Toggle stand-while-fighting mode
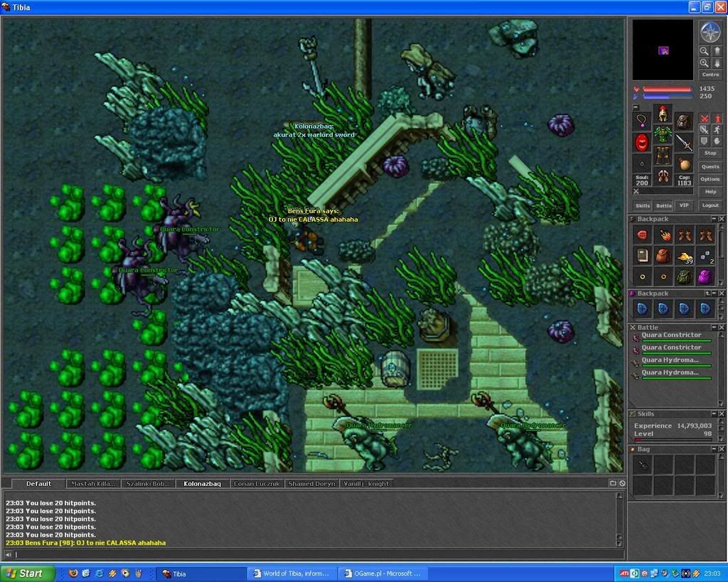 pos(717,119)
